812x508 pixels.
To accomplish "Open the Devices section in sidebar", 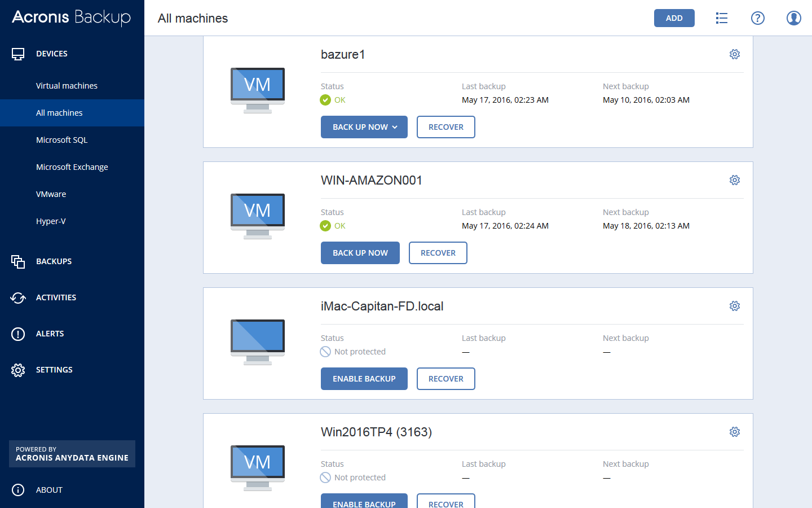I will 51,54.
